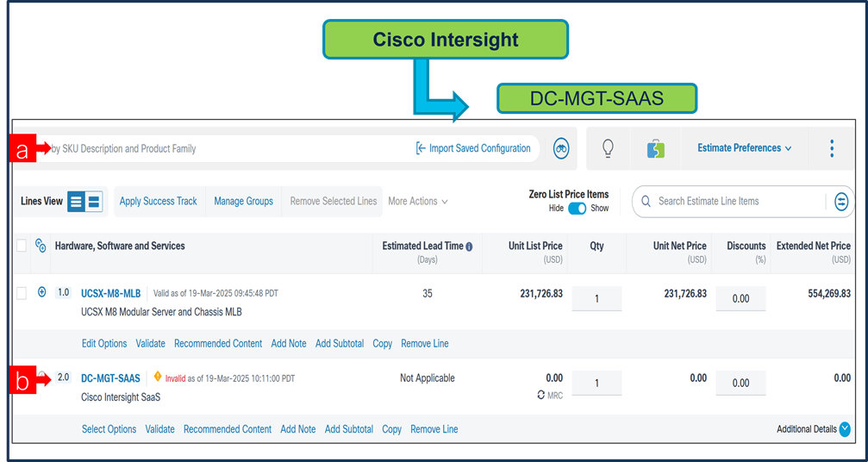This screenshot has width=868, height=462.
Task: Open the More Actions dropdown
Action: tap(418, 202)
